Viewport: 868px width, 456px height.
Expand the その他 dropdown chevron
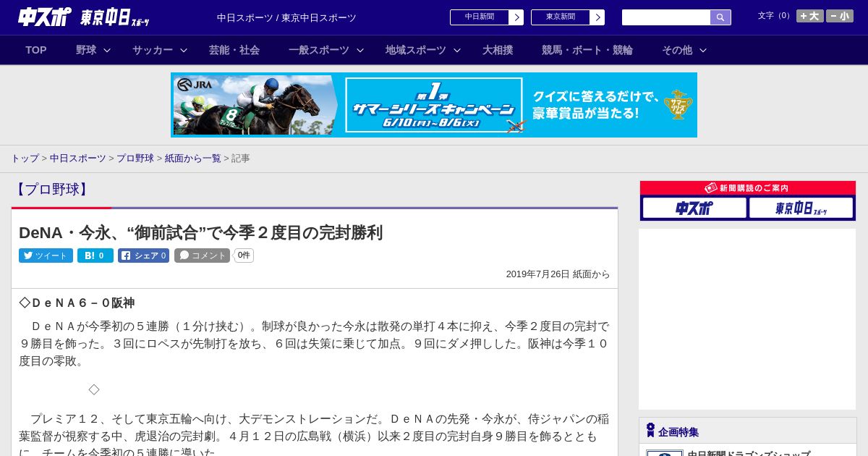(703, 50)
